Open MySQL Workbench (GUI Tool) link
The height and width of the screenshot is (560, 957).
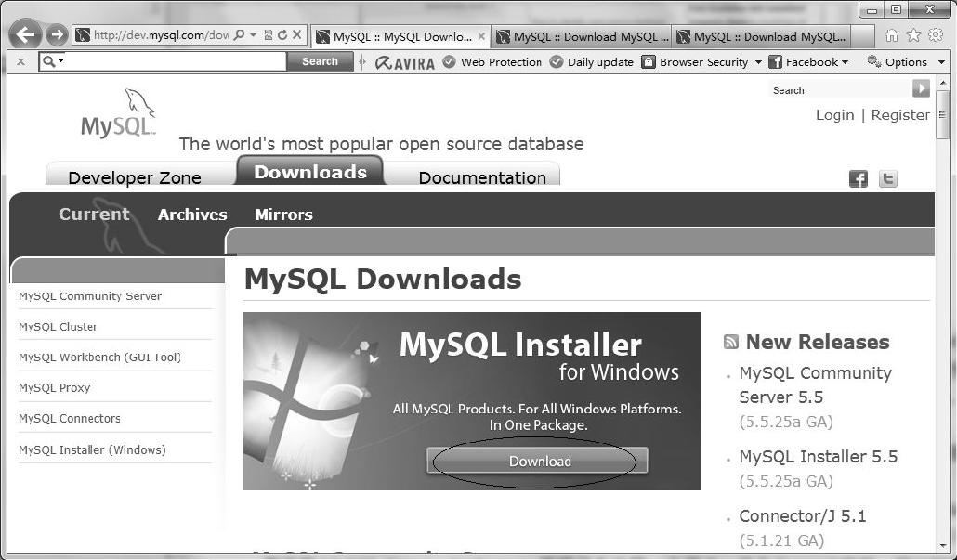pyautogui.click(x=99, y=357)
